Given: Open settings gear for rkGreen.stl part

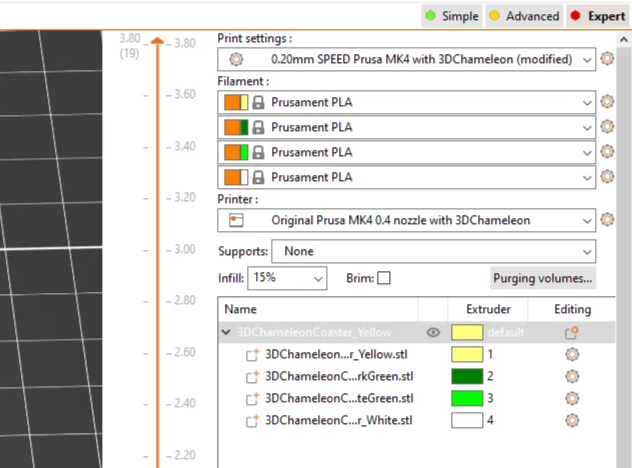Looking at the screenshot, I should 572,376.
